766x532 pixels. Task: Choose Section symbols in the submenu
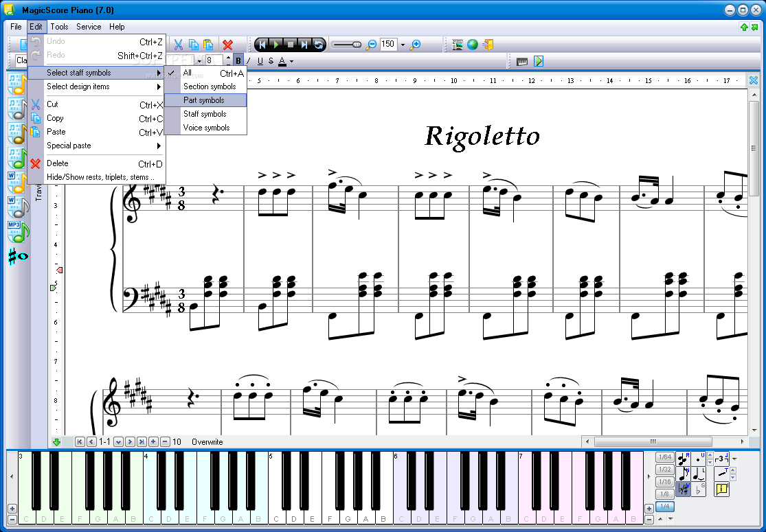(205, 86)
